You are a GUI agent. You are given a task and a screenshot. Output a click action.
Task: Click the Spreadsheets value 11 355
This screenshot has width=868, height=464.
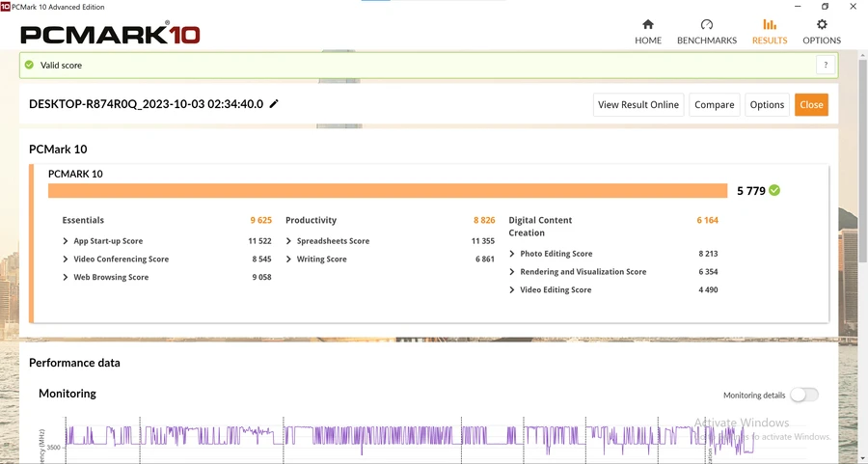click(x=483, y=241)
